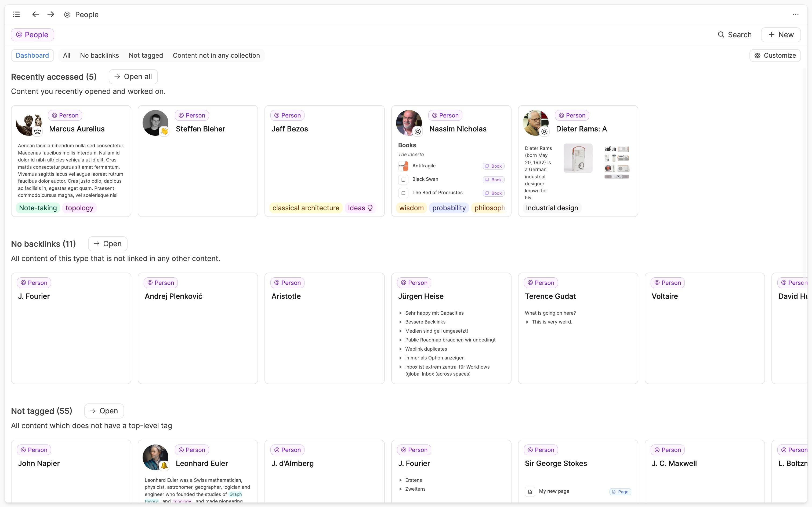Switch to the 'No backlinks' tab
The height and width of the screenshot is (507, 812).
tap(99, 55)
